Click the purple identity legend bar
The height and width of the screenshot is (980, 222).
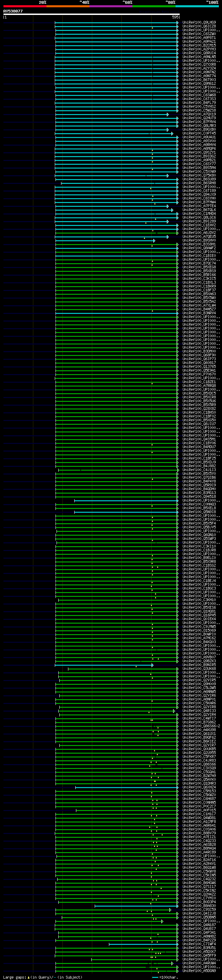click(111, 6)
